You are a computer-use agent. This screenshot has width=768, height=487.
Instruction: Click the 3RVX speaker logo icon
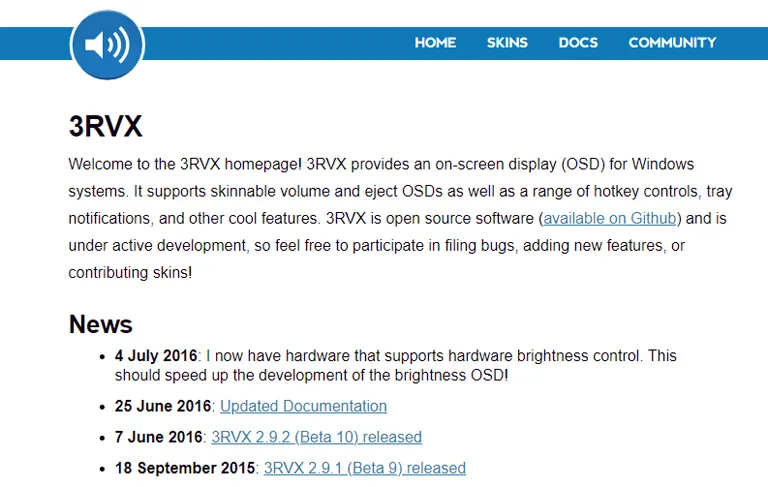pos(107,45)
